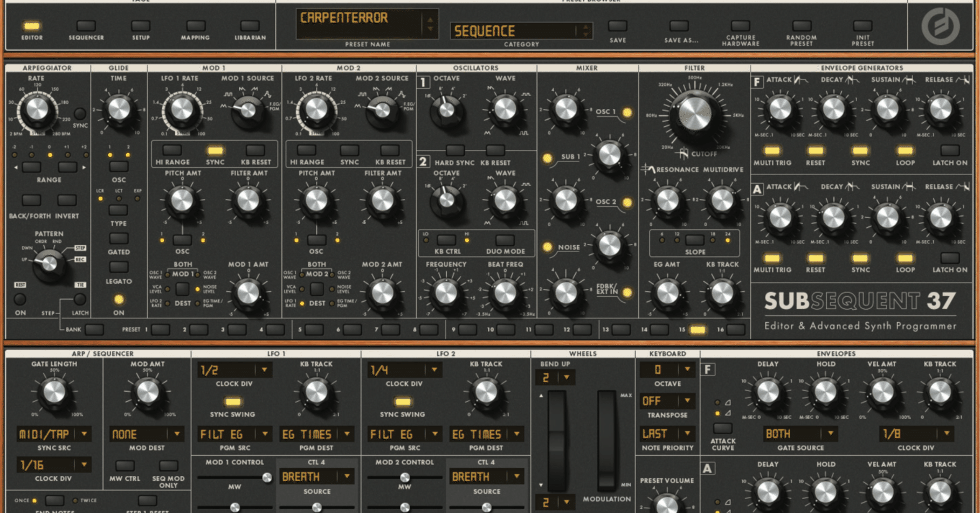
Task: Open the Editor page
Action: (32, 26)
